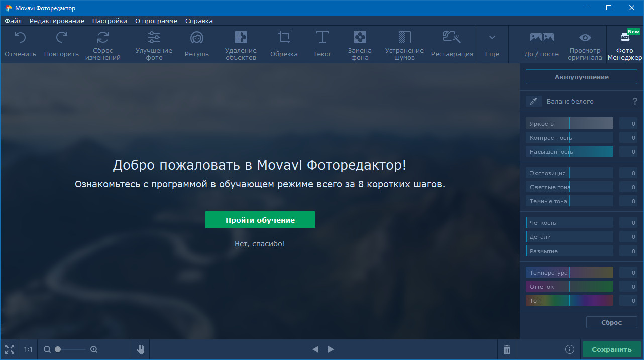
Task: Click the Сброс button
Action: coord(612,322)
